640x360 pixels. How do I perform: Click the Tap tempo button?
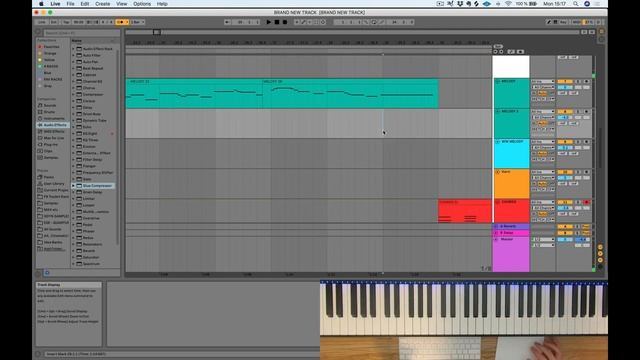coord(66,22)
